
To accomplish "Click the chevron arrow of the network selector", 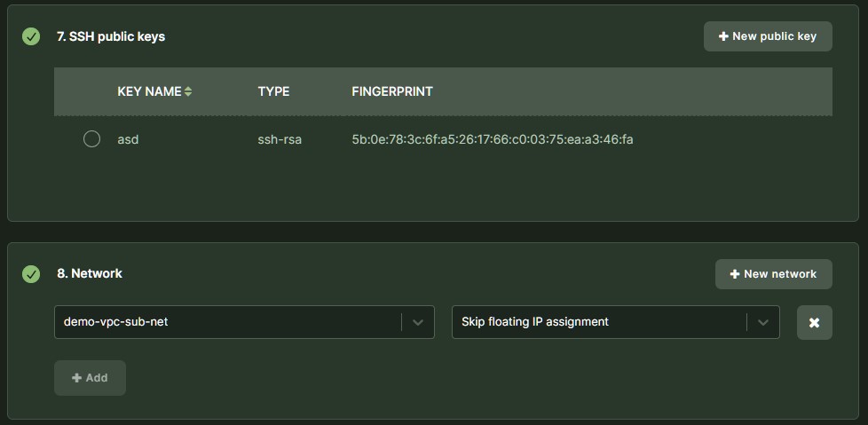I will (x=418, y=323).
